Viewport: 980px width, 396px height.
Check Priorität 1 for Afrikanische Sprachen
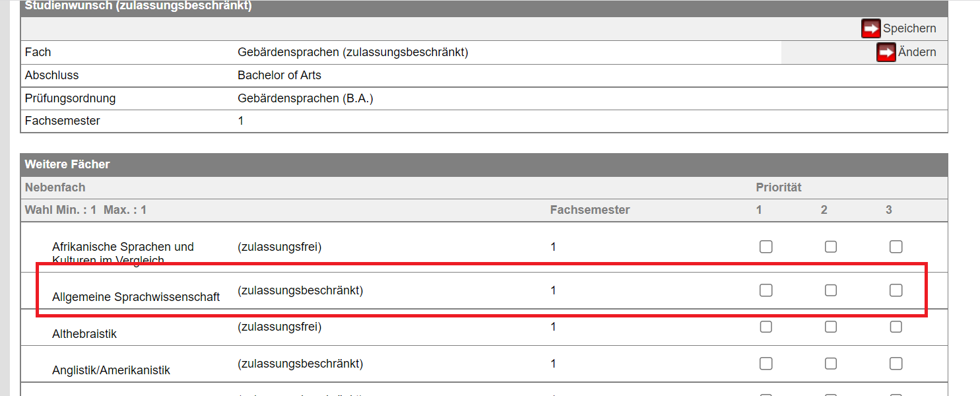click(766, 246)
